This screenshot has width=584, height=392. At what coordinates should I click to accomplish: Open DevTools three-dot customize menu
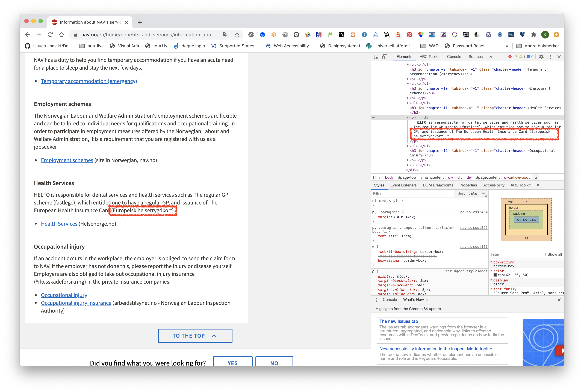(x=550, y=57)
